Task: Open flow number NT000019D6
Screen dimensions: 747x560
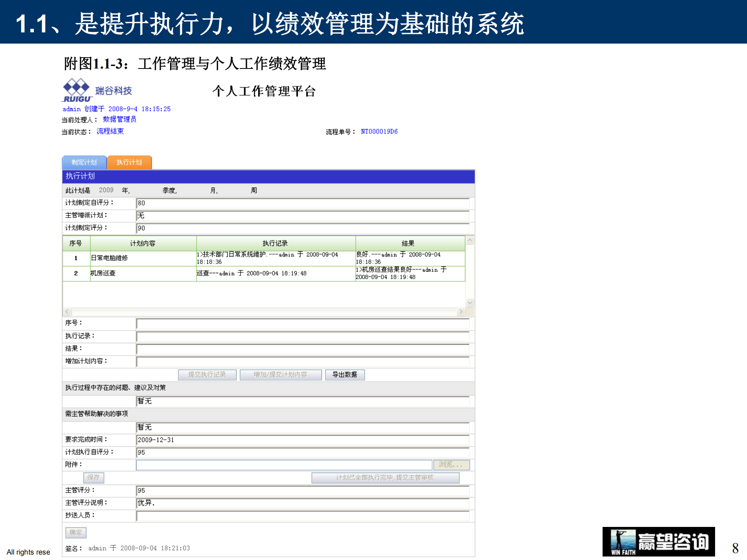Action: click(x=379, y=131)
